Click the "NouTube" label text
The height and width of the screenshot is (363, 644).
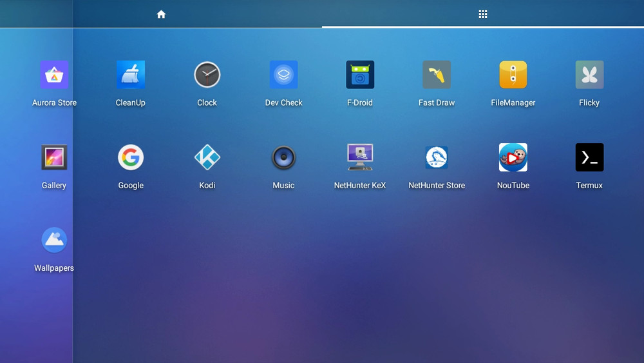point(513,186)
